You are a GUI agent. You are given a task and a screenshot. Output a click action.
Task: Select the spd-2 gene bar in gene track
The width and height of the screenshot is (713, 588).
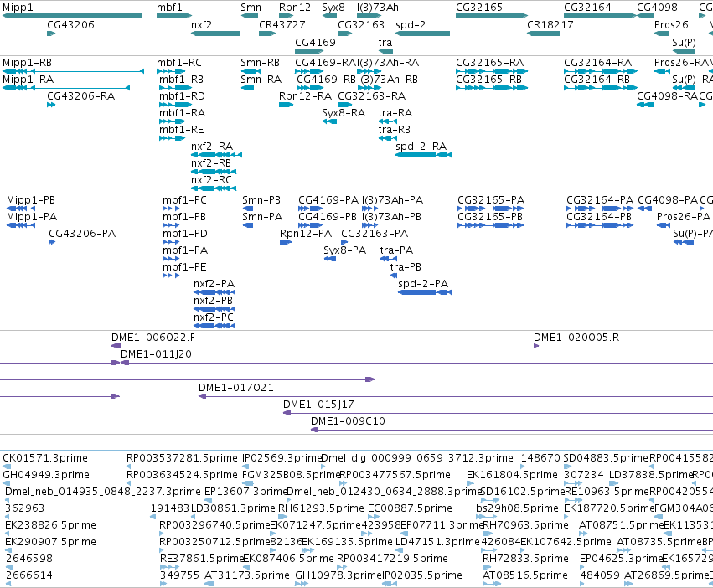[422, 34]
